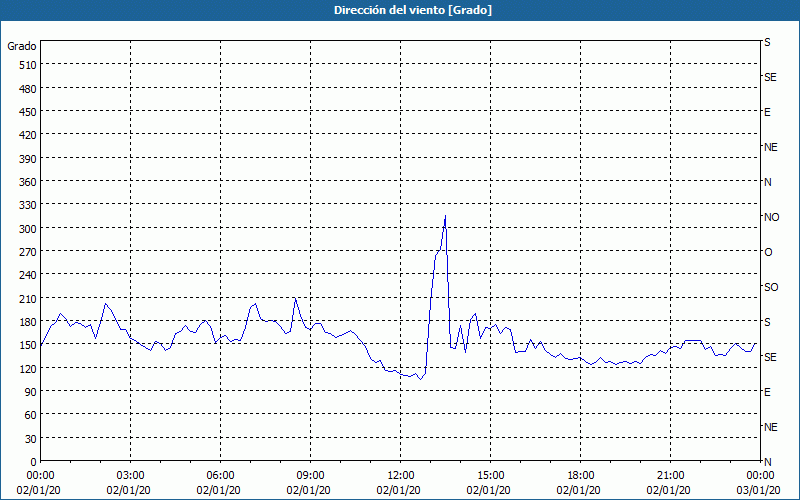The width and height of the screenshot is (800, 500).
Task: Pick the 390 value on the degree axis
Action: click(x=28, y=159)
